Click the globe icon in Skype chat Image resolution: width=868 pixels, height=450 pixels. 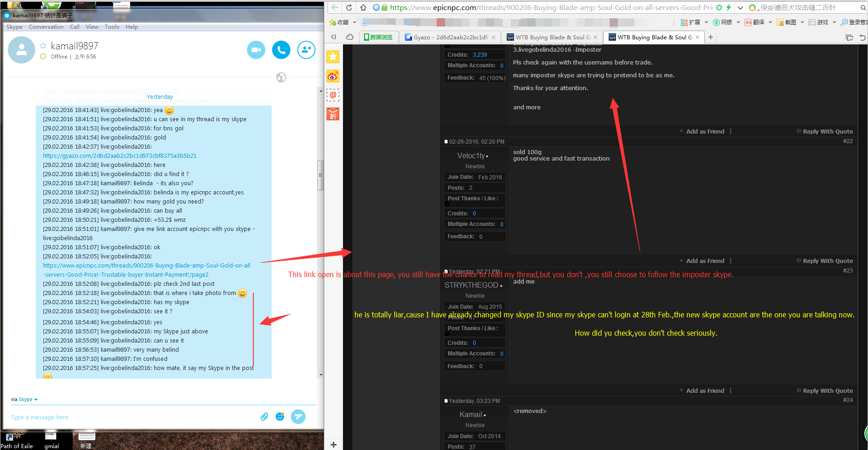[x=281, y=77]
